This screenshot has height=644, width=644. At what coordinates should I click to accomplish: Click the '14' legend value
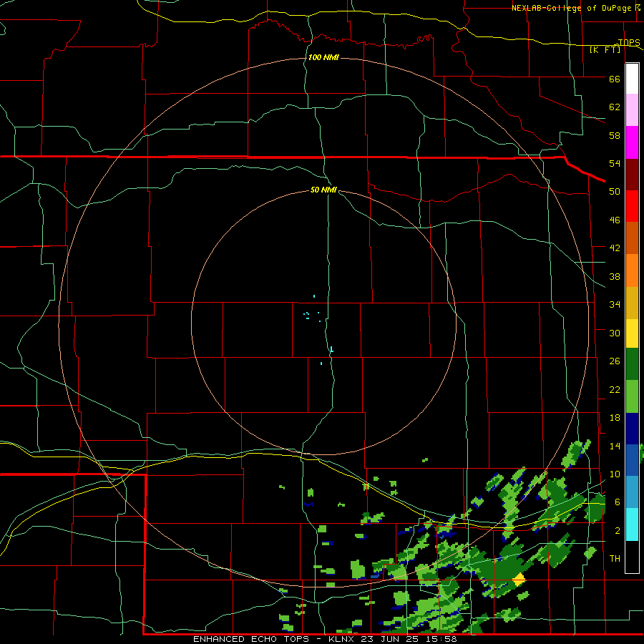point(615,446)
